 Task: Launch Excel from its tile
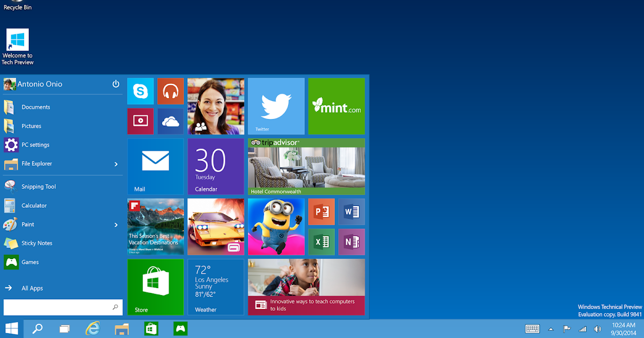pos(321,242)
